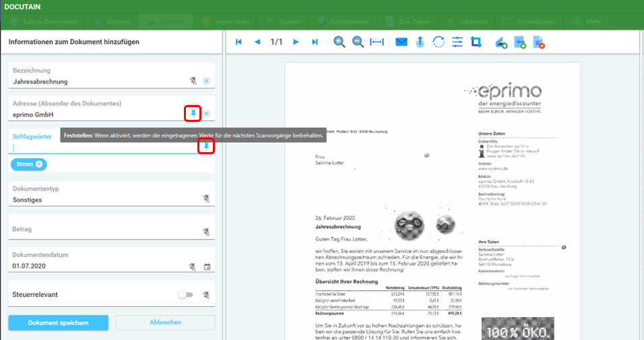The height and width of the screenshot is (340, 644).
Task: Import an additional page with import-plus icon
Action: coord(520,42)
